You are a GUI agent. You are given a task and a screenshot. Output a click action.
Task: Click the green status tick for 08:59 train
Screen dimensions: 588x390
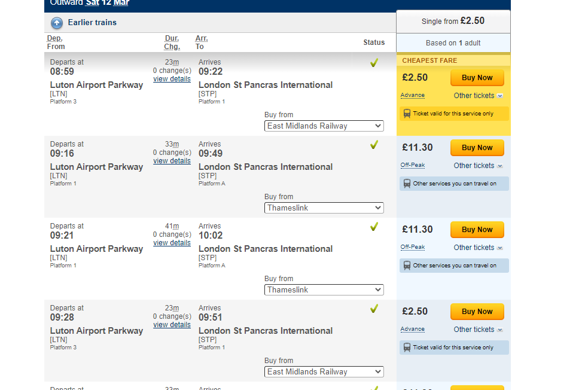point(374,63)
